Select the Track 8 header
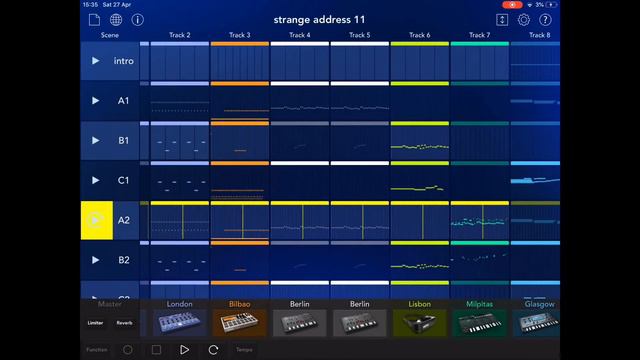 pos(540,35)
